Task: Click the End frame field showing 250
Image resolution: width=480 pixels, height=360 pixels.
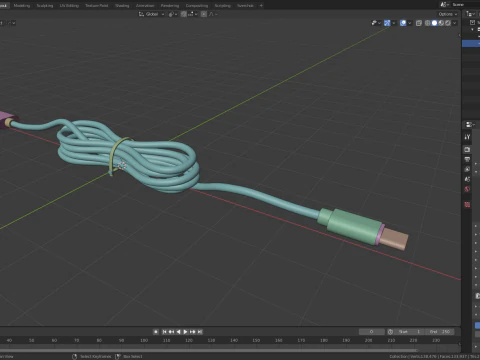Action: [x=440, y=332]
